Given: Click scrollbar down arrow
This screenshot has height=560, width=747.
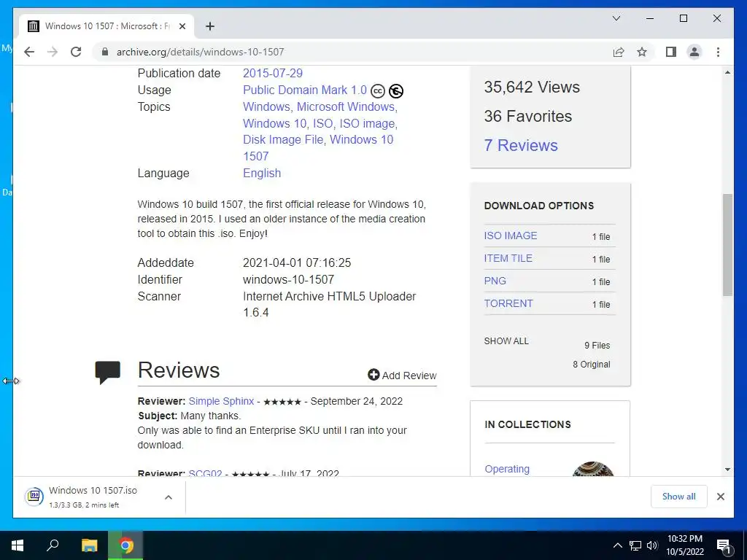Looking at the screenshot, I should tap(727, 470).
